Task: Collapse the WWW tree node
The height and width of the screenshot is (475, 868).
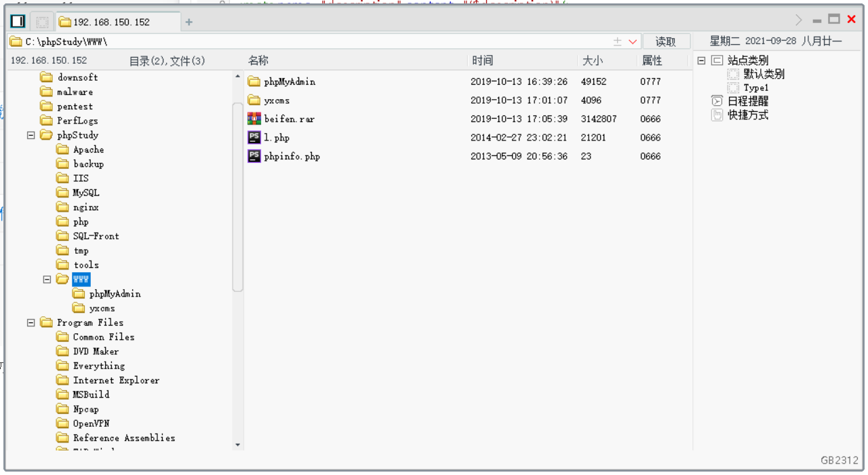Action: [x=47, y=280]
